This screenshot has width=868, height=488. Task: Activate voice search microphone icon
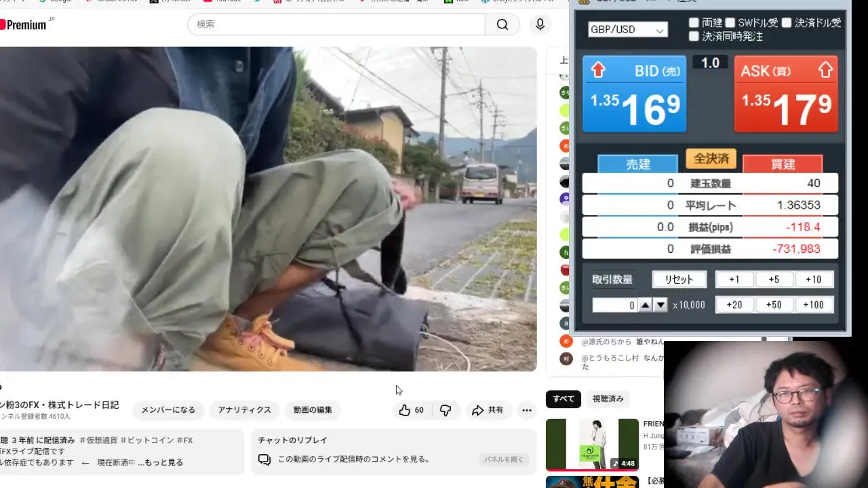(540, 24)
